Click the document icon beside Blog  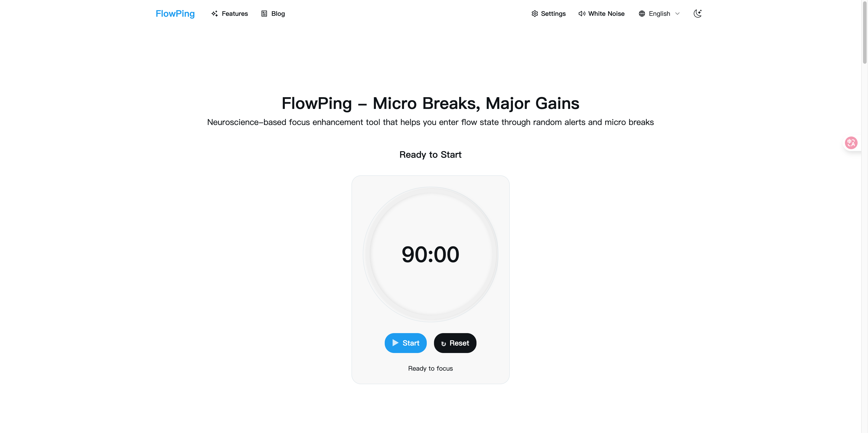[264, 14]
